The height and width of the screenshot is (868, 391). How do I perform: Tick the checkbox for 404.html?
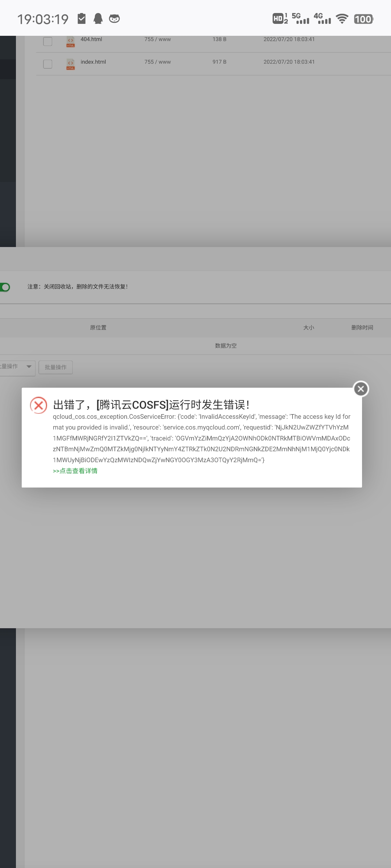click(x=47, y=41)
